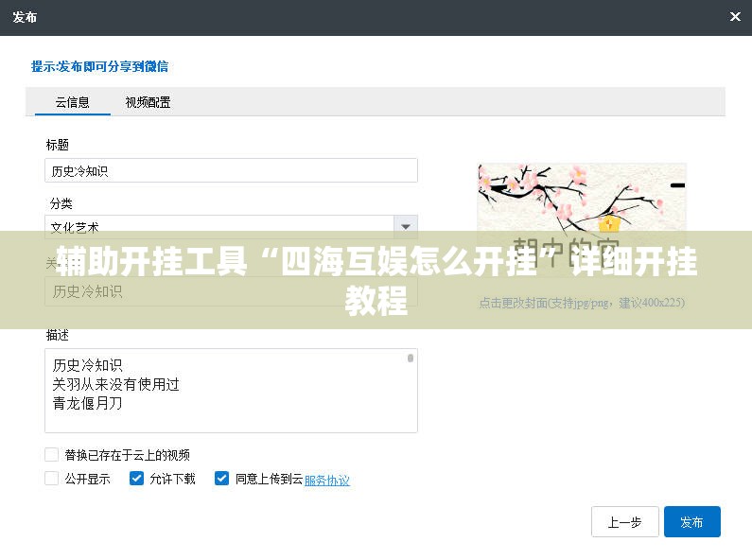Click the 描述 text area
This screenshot has height=560, width=752.
231,391
